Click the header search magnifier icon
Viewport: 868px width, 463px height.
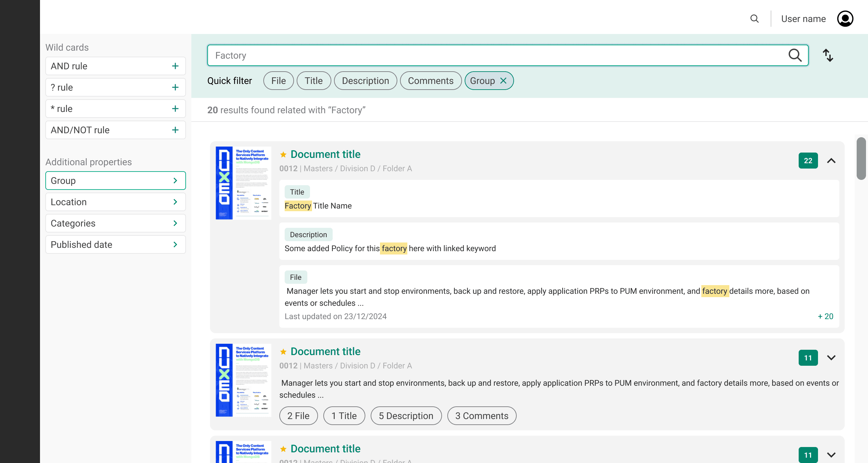click(x=754, y=19)
